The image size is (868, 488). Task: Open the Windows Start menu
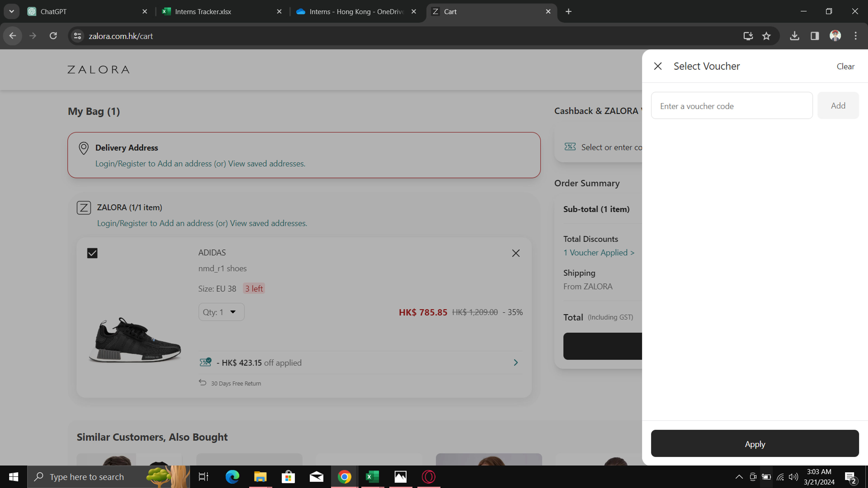(14, 476)
